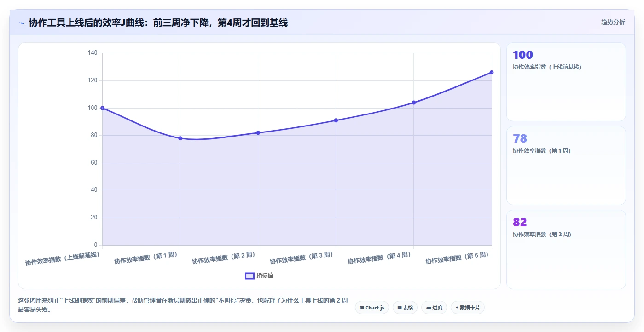
Task: Click the card value 78
Action: click(520, 138)
